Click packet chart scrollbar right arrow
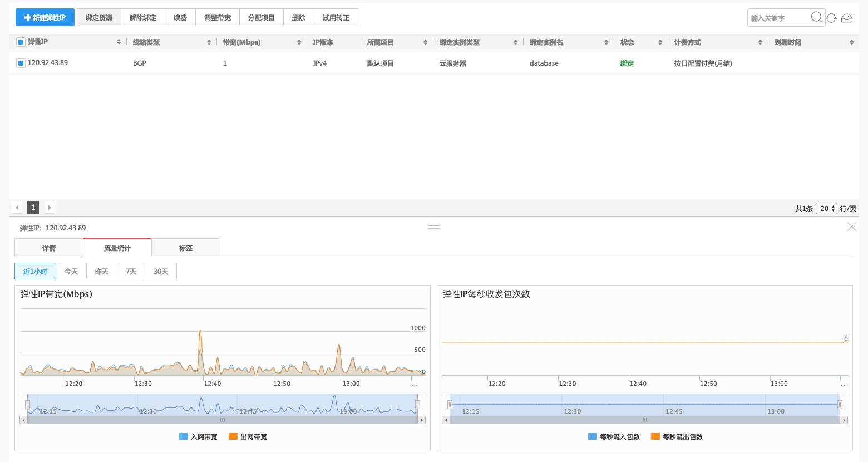The width and height of the screenshot is (868, 462). pos(844,420)
